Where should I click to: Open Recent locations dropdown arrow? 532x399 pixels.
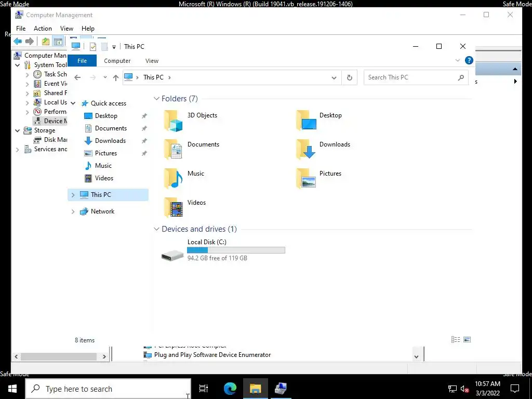(x=105, y=77)
